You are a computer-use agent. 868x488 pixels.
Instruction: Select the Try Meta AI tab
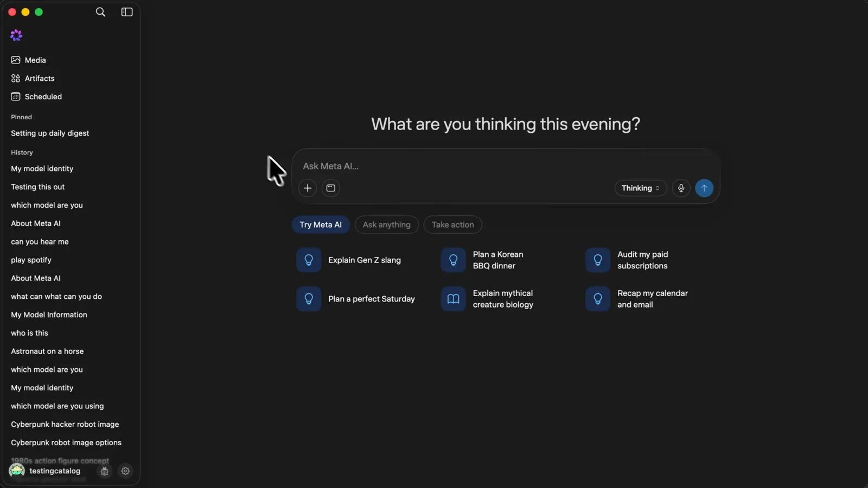(x=321, y=224)
